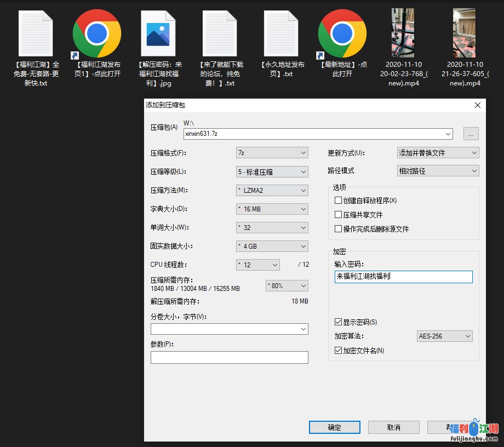Select the 21-26-37-605 mp4 video thumbnail

(x=465, y=34)
